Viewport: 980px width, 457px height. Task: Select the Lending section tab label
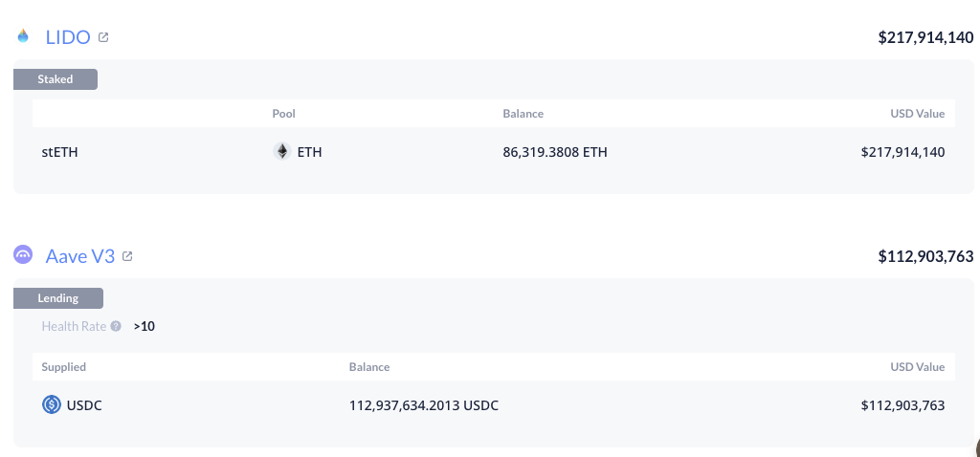58,298
